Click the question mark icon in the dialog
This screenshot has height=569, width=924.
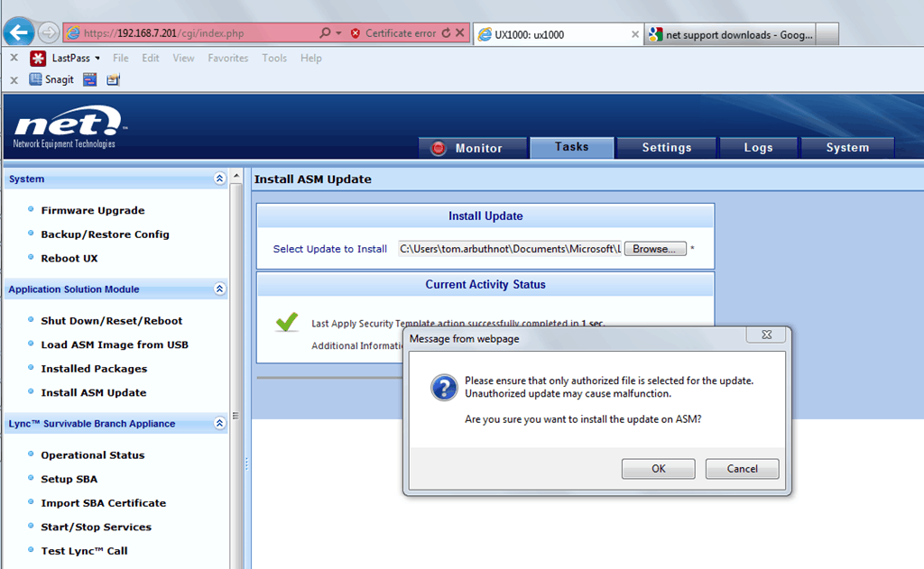pos(444,388)
